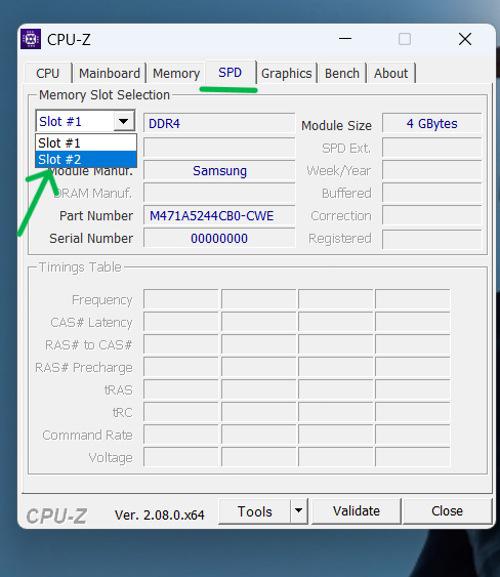The image size is (500, 577).
Task: Click the Ver. 2.08.0.x64 version text
Action: [159, 515]
